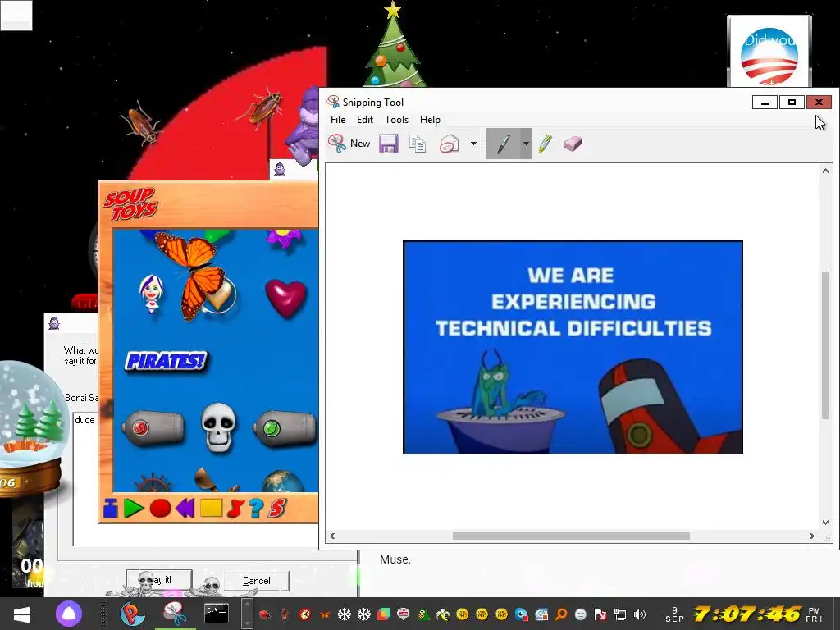The width and height of the screenshot is (840, 630).
Task: Click the Obama logo window at top right
Action: [769, 52]
